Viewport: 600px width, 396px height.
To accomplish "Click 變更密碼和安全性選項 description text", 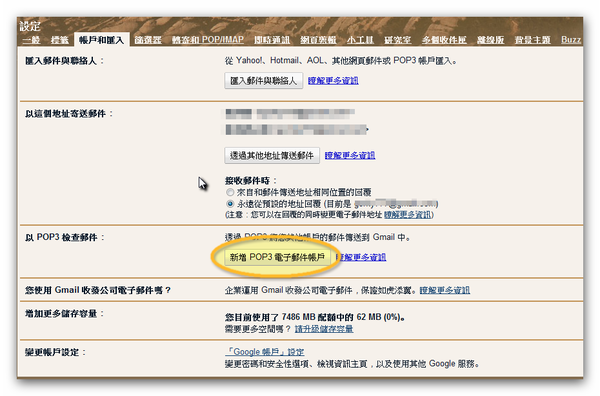I will (x=352, y=363).
